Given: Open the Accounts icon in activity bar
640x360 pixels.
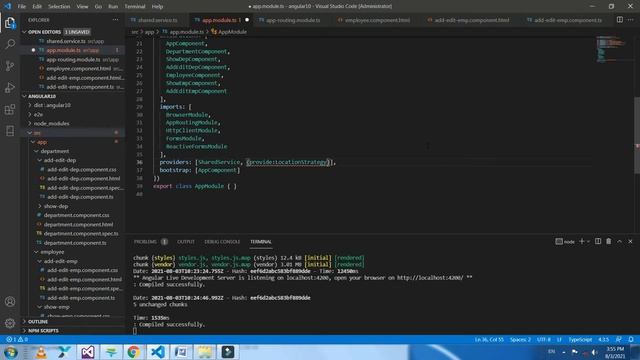Looking at the screenshot, I should (10, 302).
